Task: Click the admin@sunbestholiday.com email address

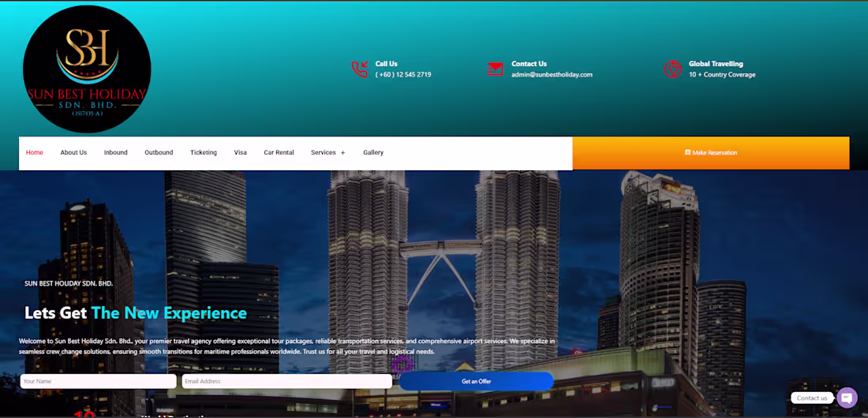Action: pos(552,75)
